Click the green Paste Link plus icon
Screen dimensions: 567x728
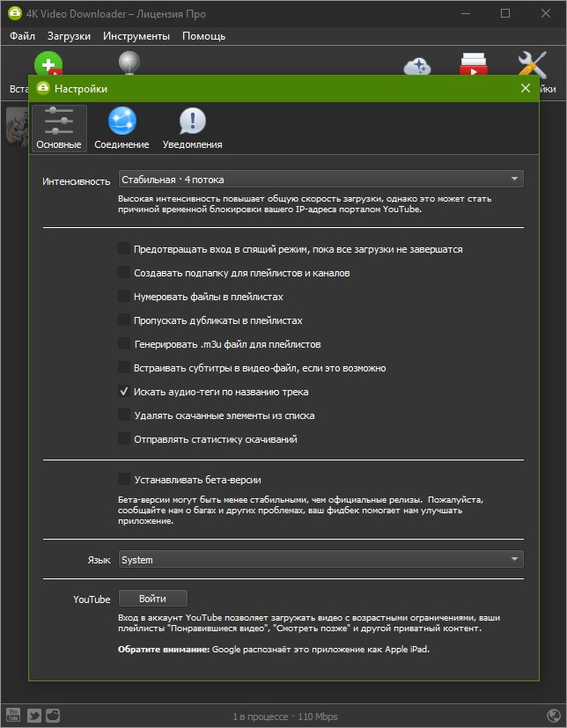(x=48, y=63)
